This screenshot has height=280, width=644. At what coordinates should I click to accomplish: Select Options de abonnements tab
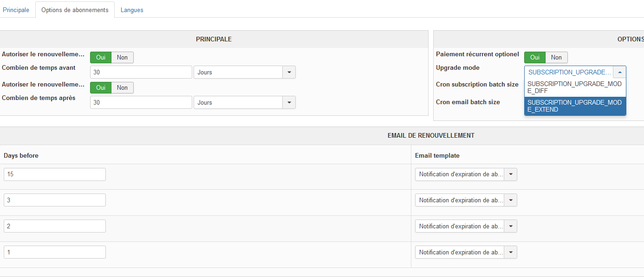coord(75,10)
